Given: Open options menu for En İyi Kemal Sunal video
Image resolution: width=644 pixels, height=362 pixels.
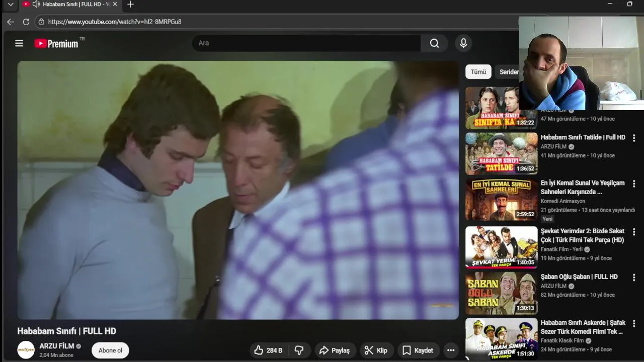Looking at the screenshot, I should click(x=634, y=184).
